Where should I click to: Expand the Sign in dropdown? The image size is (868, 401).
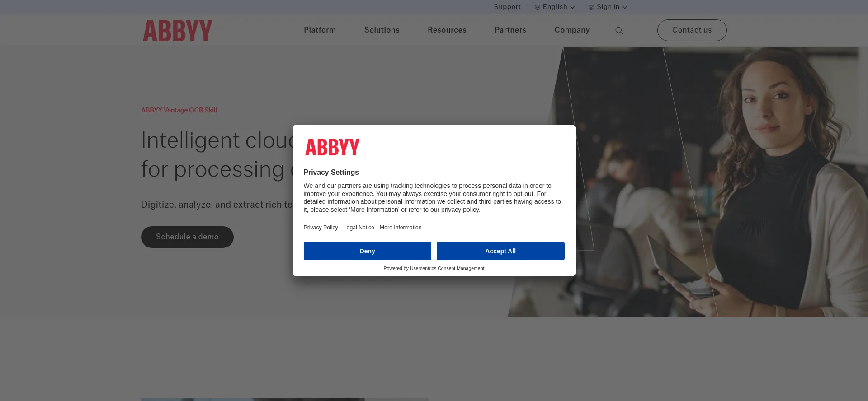(x=608, y=7)
